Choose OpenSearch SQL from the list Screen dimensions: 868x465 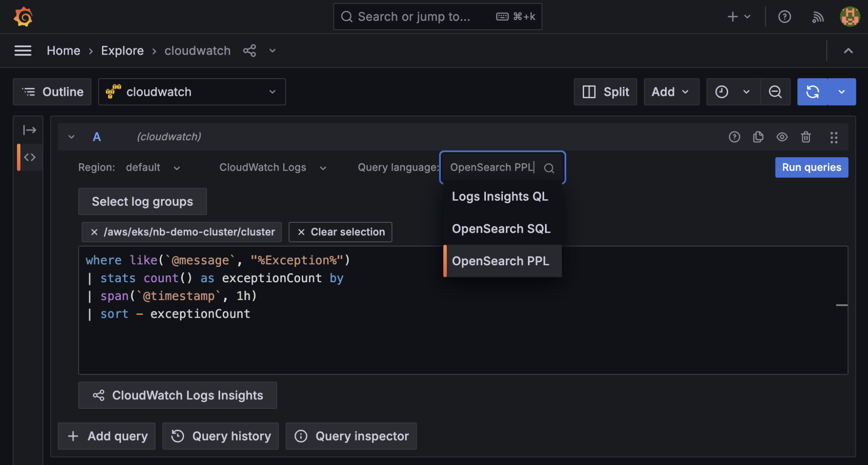point(501,229)
